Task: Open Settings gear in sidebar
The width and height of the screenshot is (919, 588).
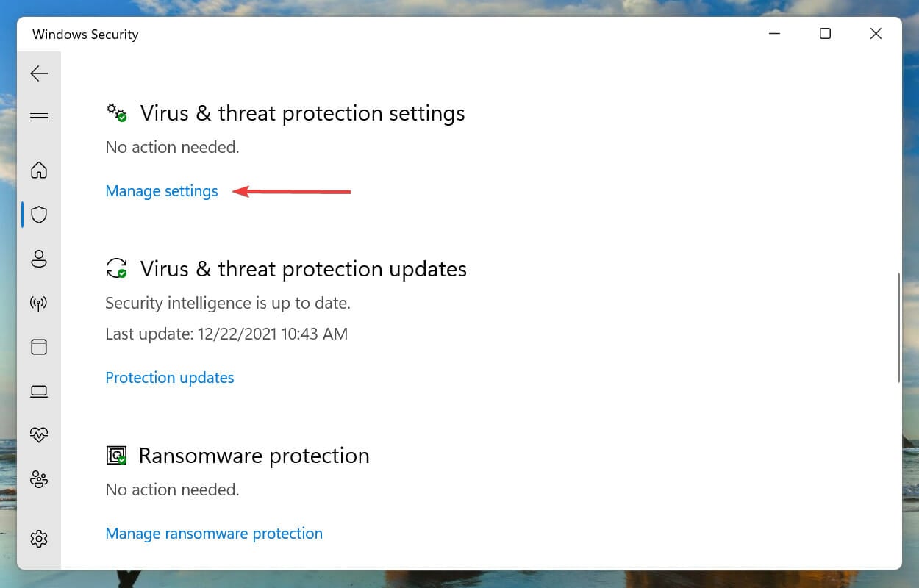Action: pyautogui.click(x=39, y=539)
